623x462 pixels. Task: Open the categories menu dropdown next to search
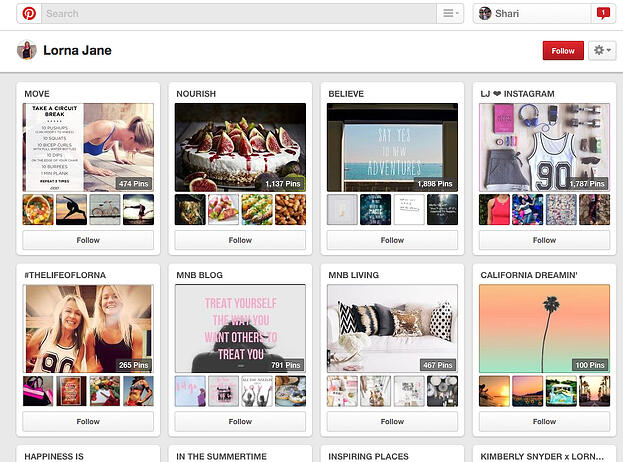point(450,14)
